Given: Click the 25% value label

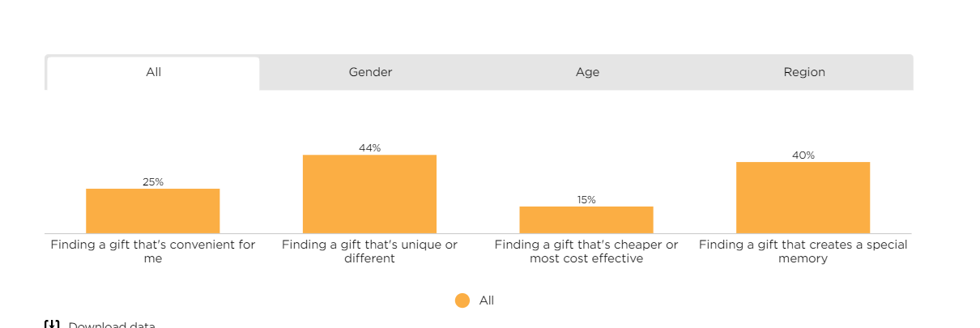Looking at the screenshot, I should pyautogui.click(x=153, y=182).
